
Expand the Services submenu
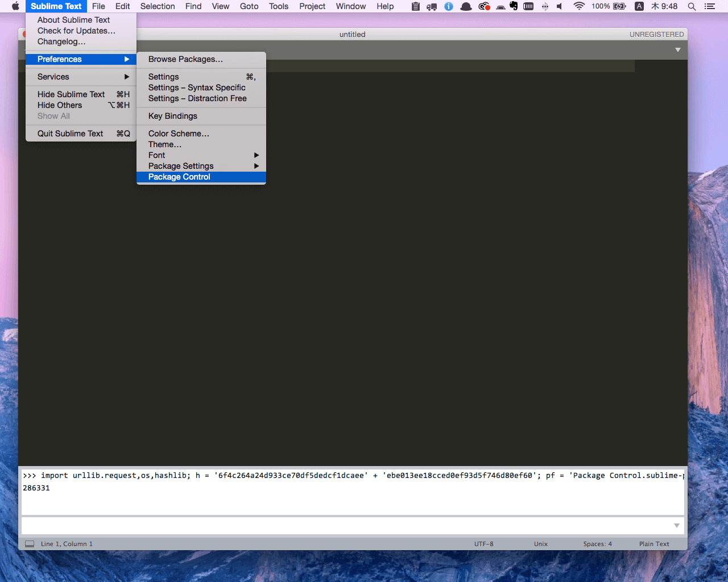[x=81, y=77]
